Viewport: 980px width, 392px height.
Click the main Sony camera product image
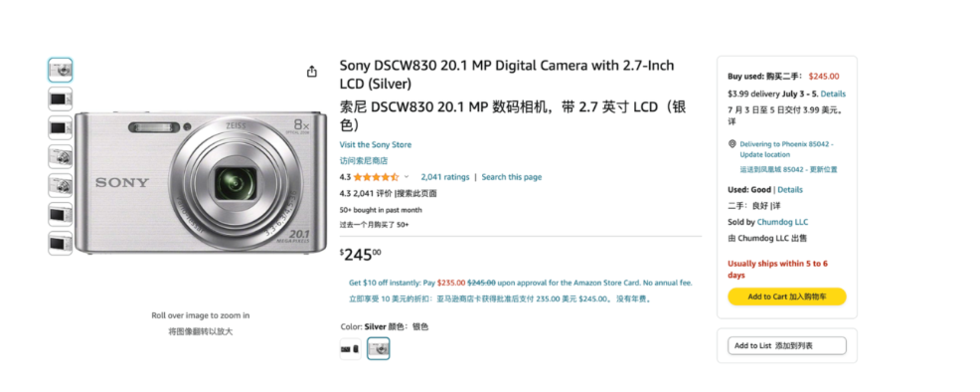click(x=201, y=183)
